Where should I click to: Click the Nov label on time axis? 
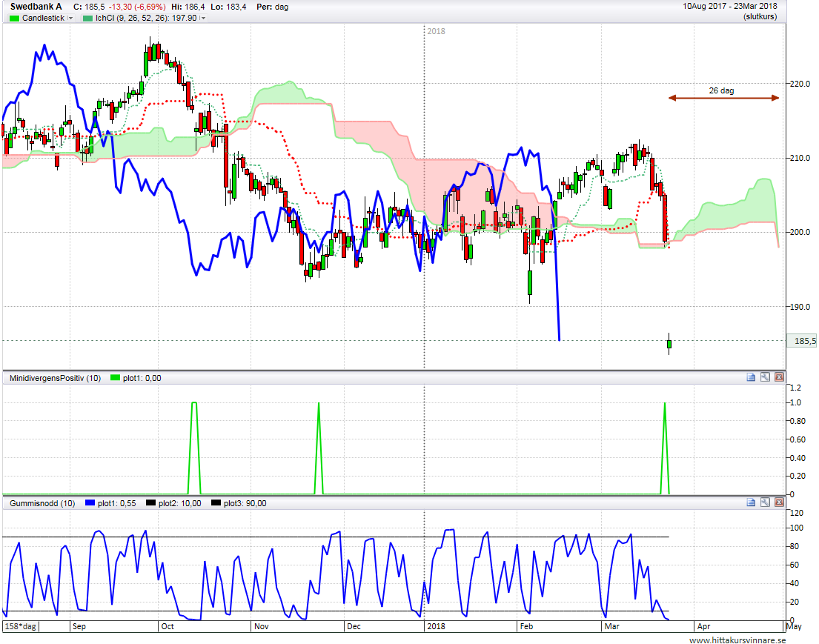pos(261,626)
